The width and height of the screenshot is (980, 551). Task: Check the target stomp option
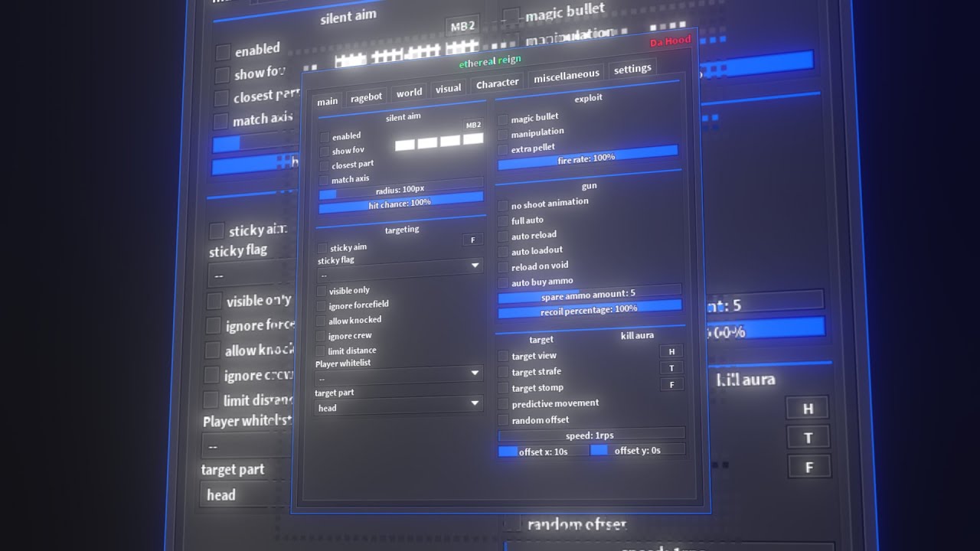(x=503, y=388)
